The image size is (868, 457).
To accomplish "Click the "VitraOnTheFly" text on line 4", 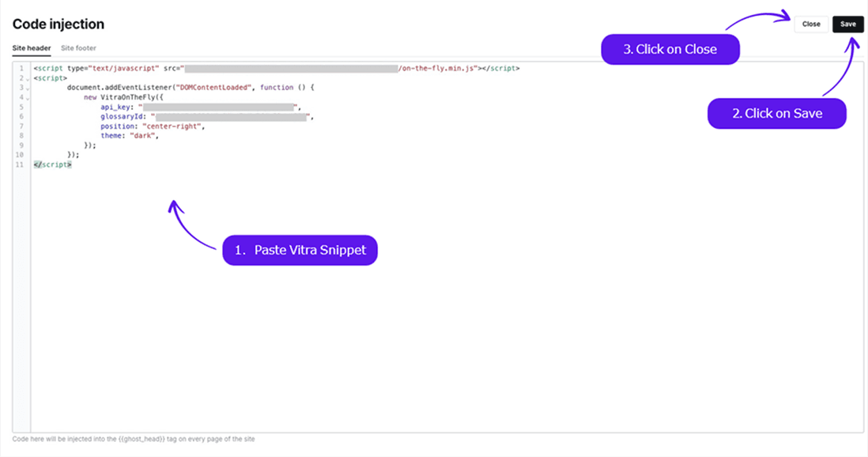I will (128, 97).
